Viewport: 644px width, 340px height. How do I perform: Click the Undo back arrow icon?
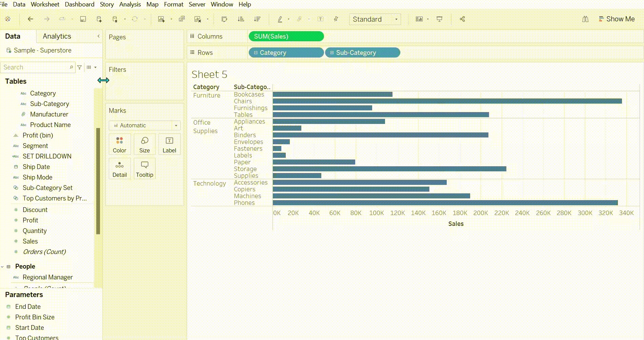pyautogui.click(x=31, y=19)
